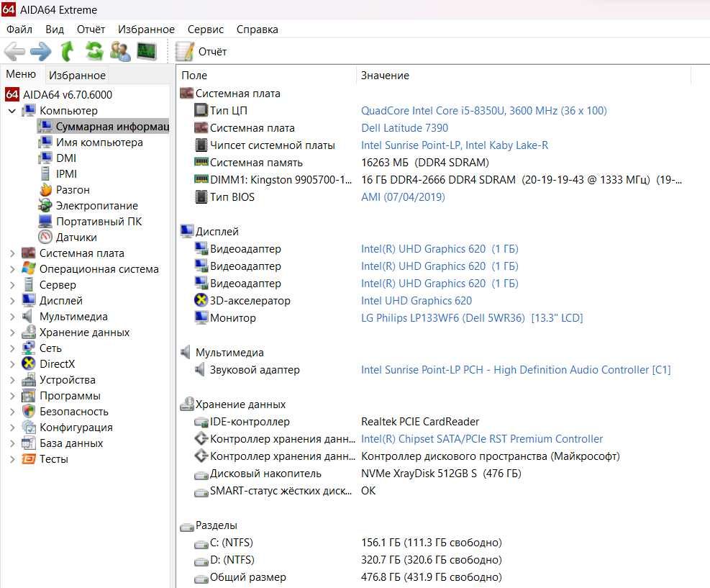Click the Звуковой адаптер speaker icon

[200, 370]
